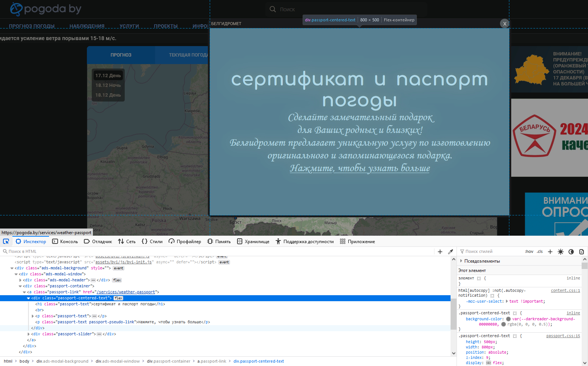This screenshot has width=588, height=366.
Task: Follow the /services/weather-passport href link
Action: pyautogui.click(x=126, y=292)
